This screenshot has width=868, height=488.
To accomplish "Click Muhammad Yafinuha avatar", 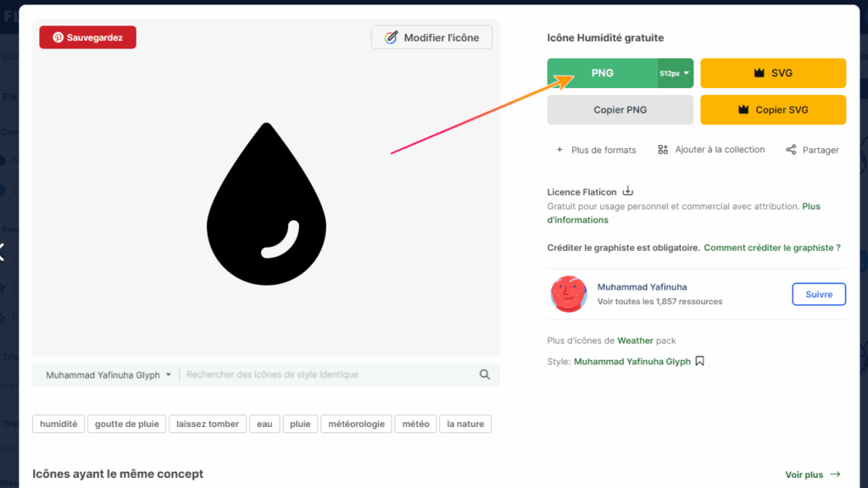I will coord(569,294).
